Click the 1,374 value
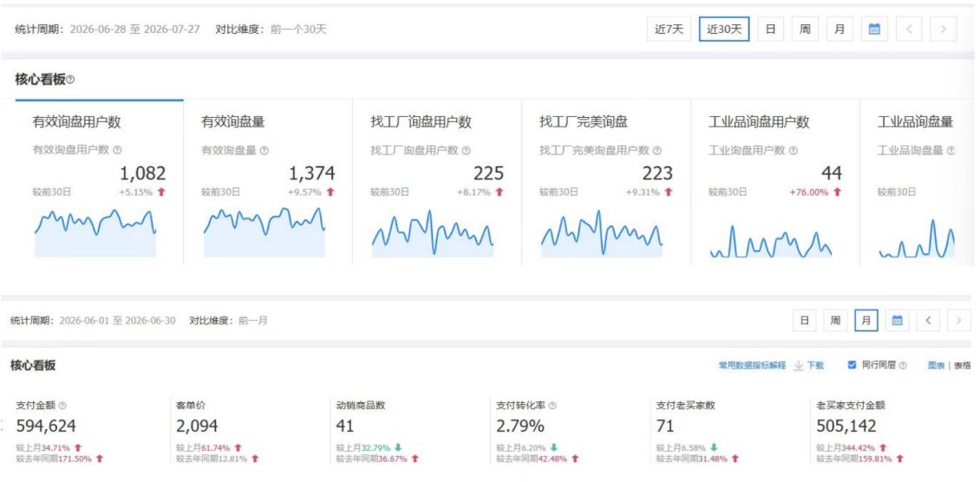The width and height of the screenshot is (980, 482). (x=311, y=173)
